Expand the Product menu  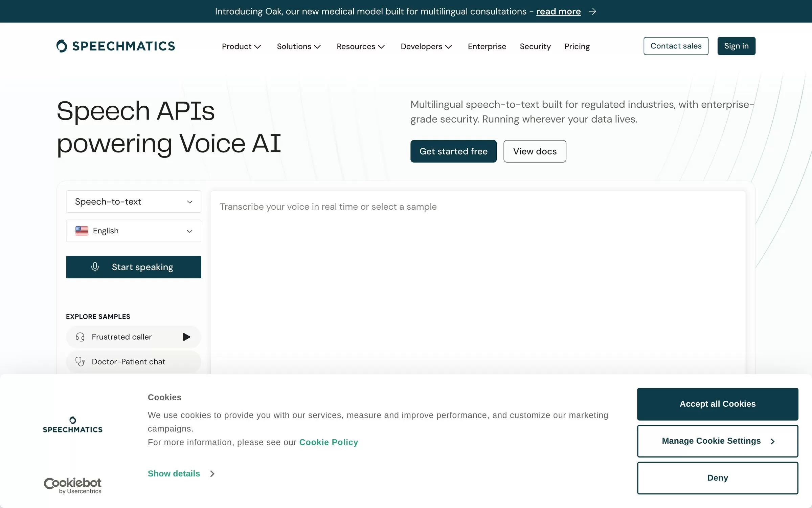point(241,46)
